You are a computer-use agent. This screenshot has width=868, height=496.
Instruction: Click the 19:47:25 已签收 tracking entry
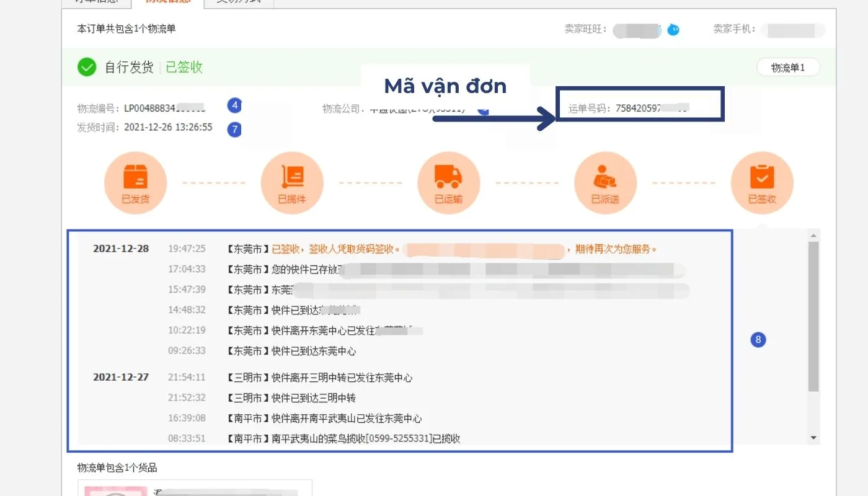[x=412, y=249]
